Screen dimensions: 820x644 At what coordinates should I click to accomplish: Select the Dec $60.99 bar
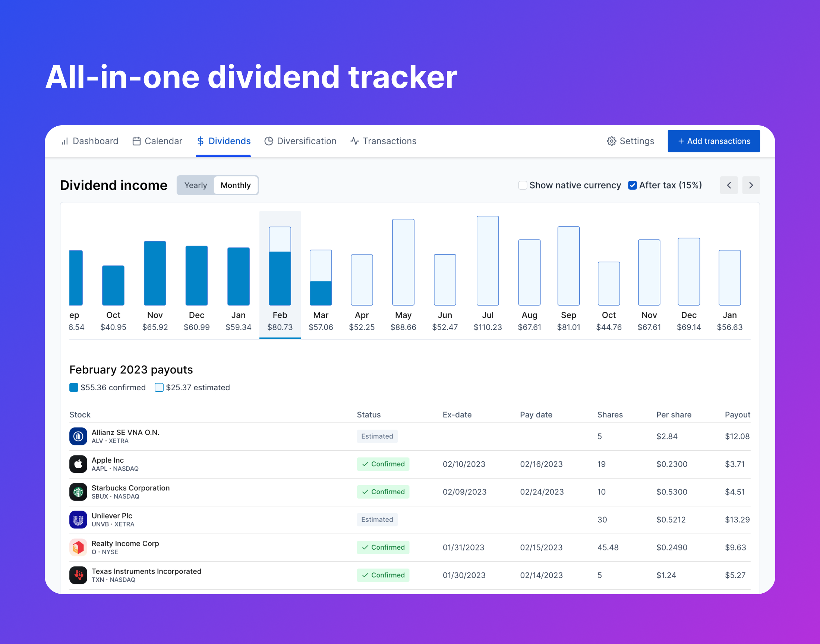[x=197, y=276]
